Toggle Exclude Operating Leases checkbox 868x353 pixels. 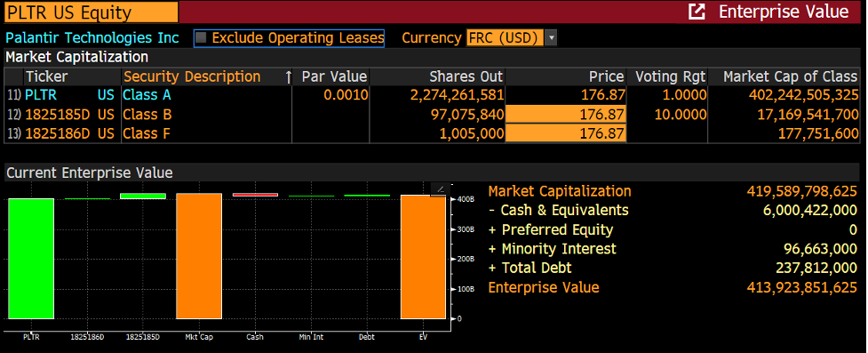click(x=201, y=37)
